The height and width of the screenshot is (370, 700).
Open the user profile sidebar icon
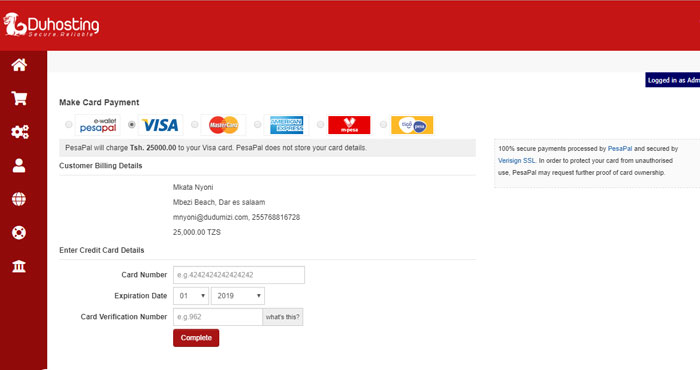click(x=19, y=166)
